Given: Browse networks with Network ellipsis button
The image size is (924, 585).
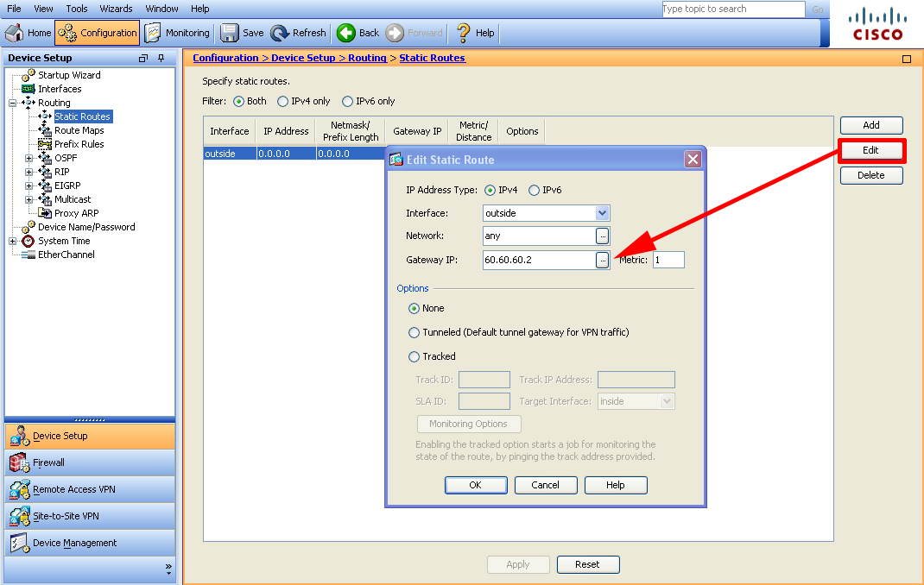Looking at the screenshot, I should point(602,236).
